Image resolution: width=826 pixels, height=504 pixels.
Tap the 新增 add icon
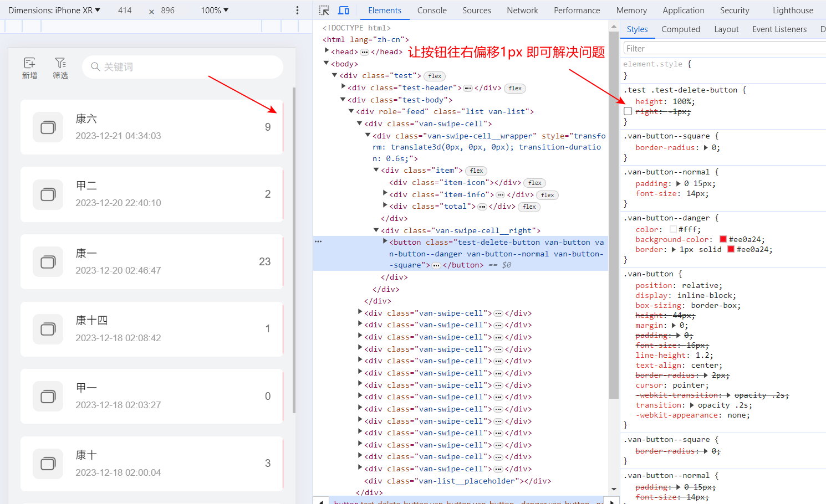pos(30,68)
